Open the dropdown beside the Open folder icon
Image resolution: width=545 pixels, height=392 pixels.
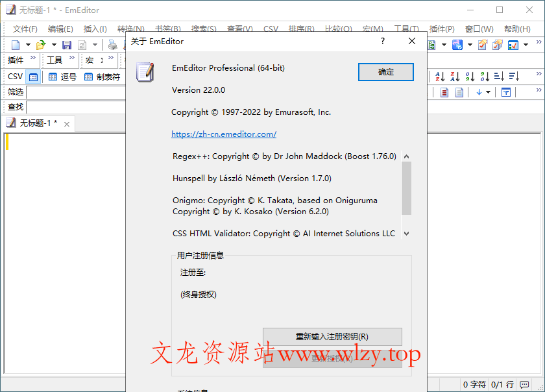coord(53,44)
